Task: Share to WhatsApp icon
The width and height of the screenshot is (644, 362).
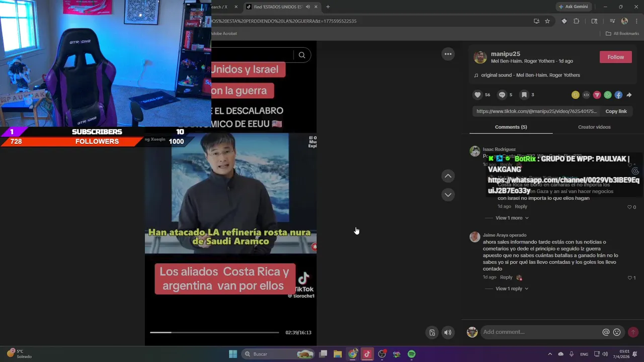Action: 608,95
